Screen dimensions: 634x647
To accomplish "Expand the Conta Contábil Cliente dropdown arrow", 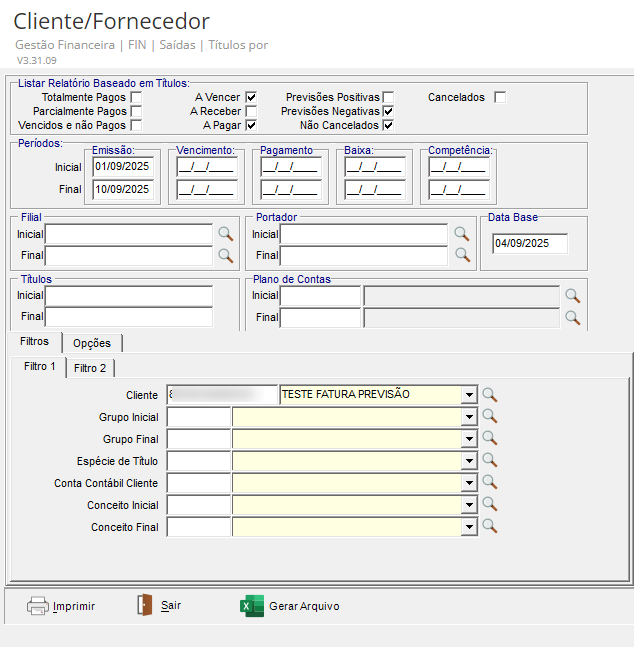I will coord(469,483).
